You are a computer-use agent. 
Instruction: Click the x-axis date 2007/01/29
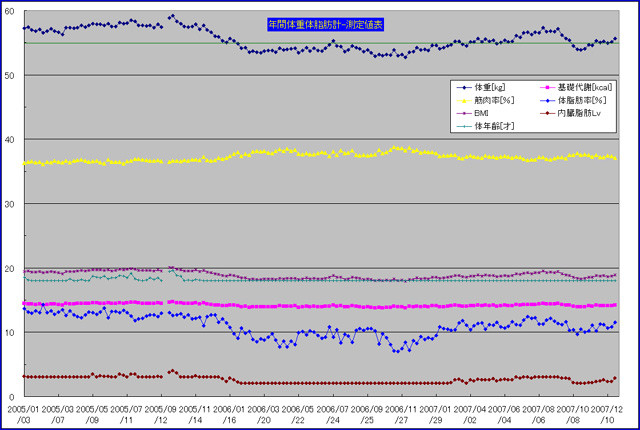[x=436, y=414]
